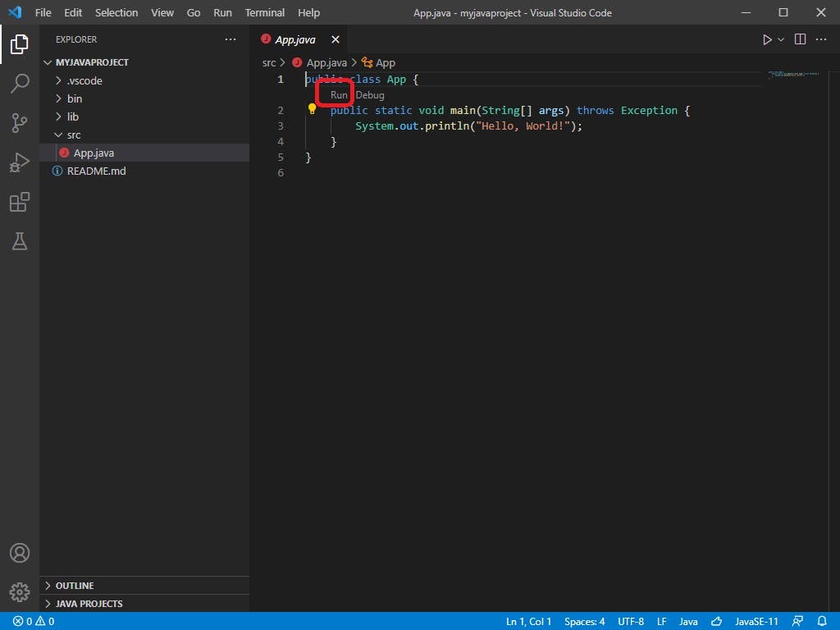Open the Testing flask icon view
Image resolution: width=840 pixels, height=630 pixels.
tap(20, 241)
